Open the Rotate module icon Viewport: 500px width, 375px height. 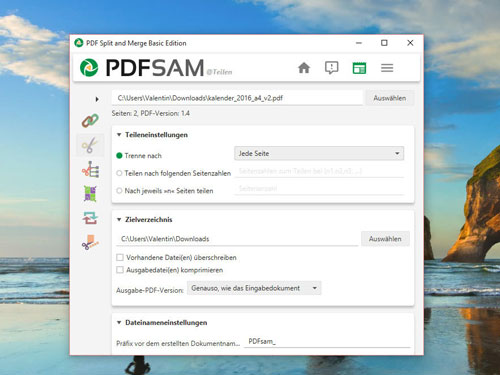click(x=90, y=218)
